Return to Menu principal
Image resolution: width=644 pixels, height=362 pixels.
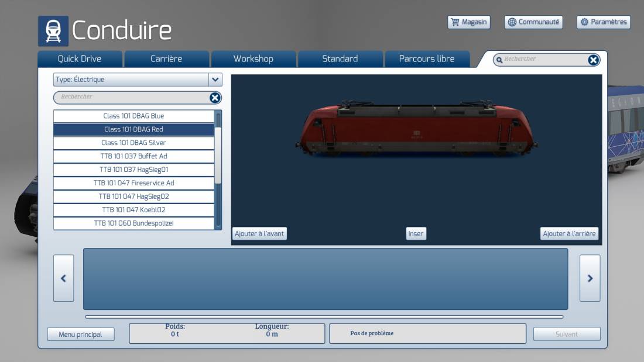click(81, 335)
